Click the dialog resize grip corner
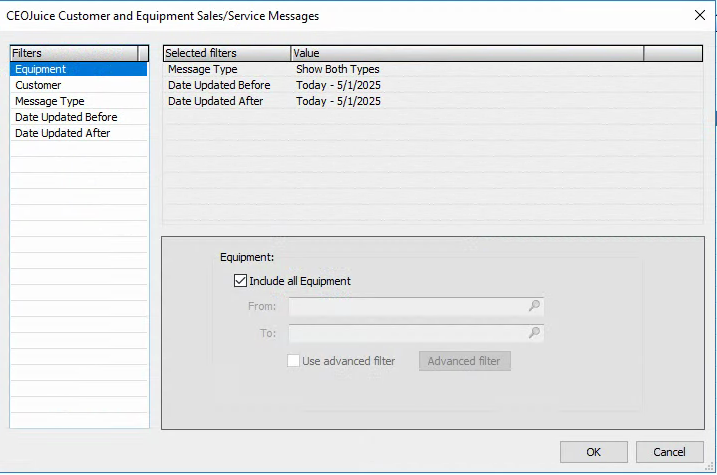This screenshot has height=475, width=717. point(709,467)
